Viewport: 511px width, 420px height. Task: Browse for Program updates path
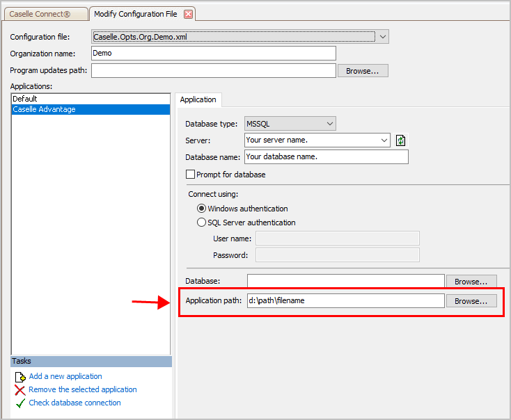[363, 71]
